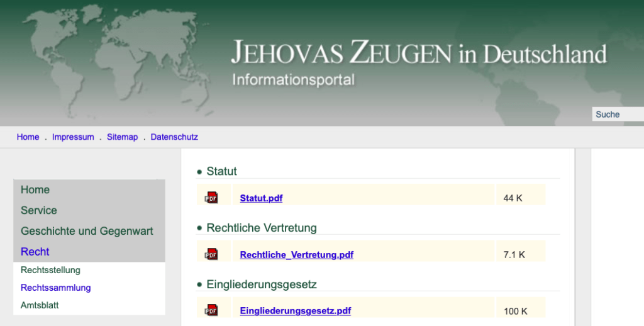
Task: Open the Datenschutz privacy link
Action: tap(174, 137)
